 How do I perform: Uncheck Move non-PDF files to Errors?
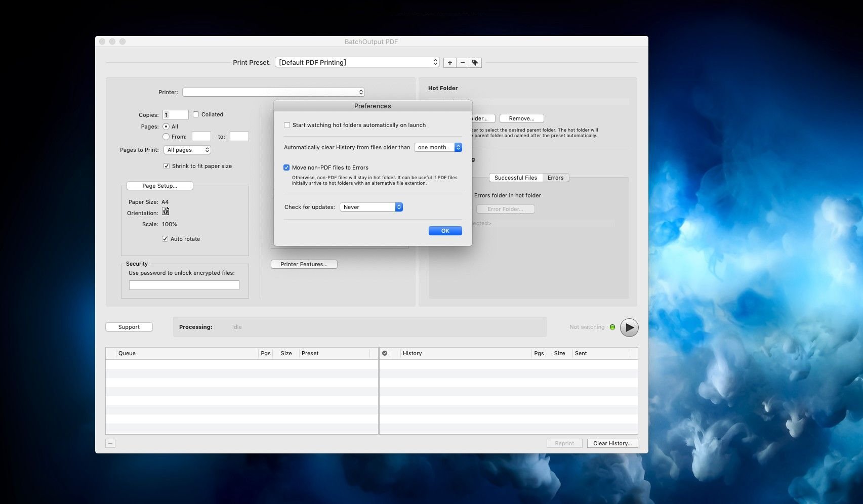tap(286, 167)
